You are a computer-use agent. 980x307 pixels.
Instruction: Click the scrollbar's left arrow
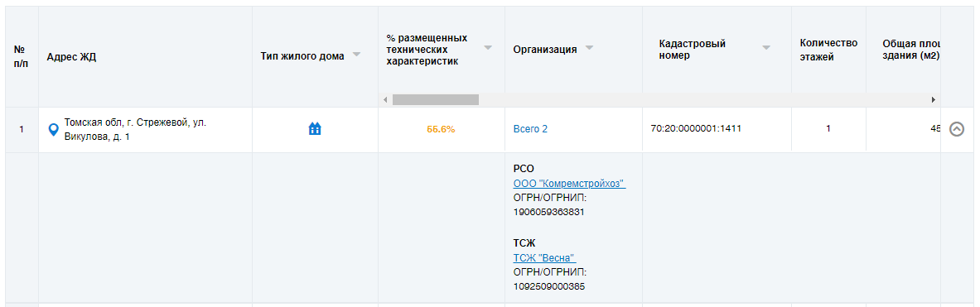tap(386, 100)
